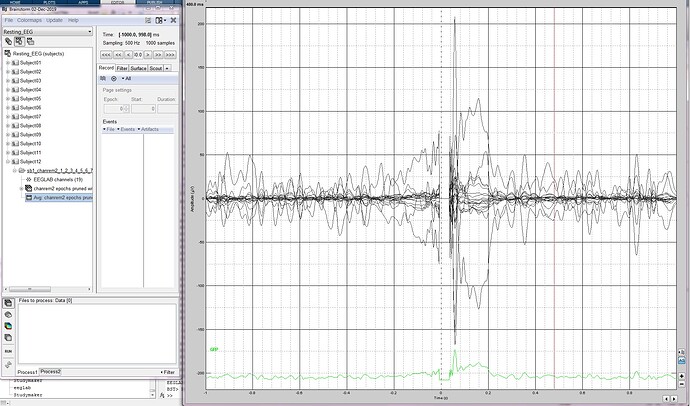Open the window layout dropdown icon
The image size is (690, 406).
pos(160,20)
